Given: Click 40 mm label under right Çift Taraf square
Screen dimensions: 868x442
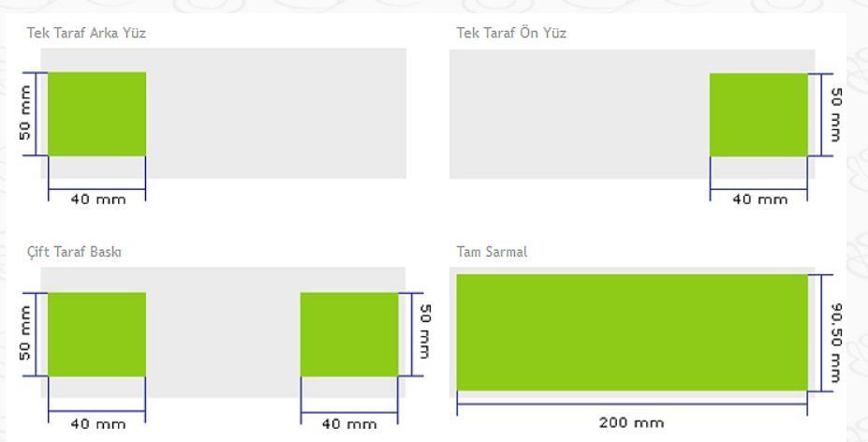Looking at the screenshot, I should point(349,424).
